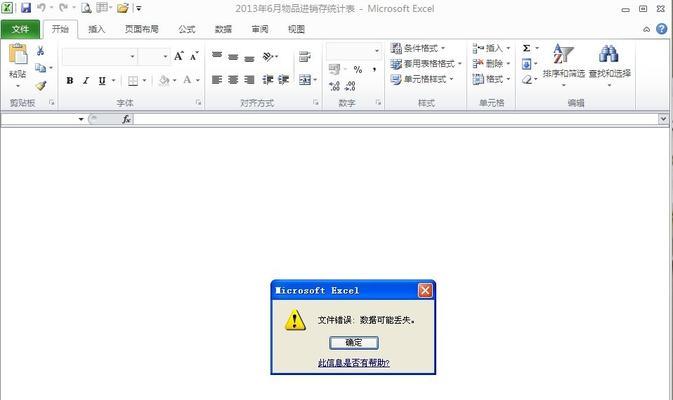The height and width of the screenshot is (400, 673).
Task: Select the Format Painter brush
Action: 41,86
